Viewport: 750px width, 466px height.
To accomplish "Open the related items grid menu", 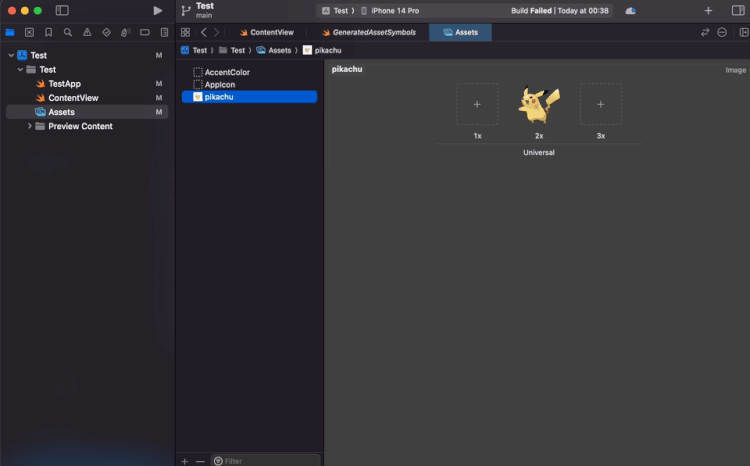I will point(185,33).
